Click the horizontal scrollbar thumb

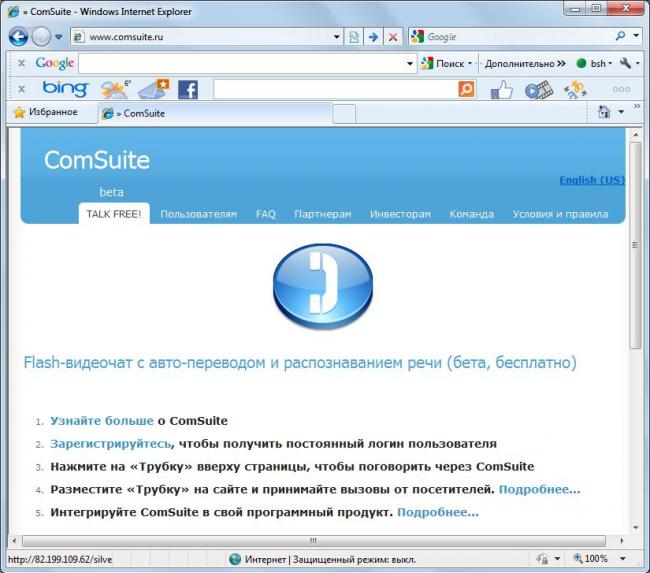(x=314, y=541)
